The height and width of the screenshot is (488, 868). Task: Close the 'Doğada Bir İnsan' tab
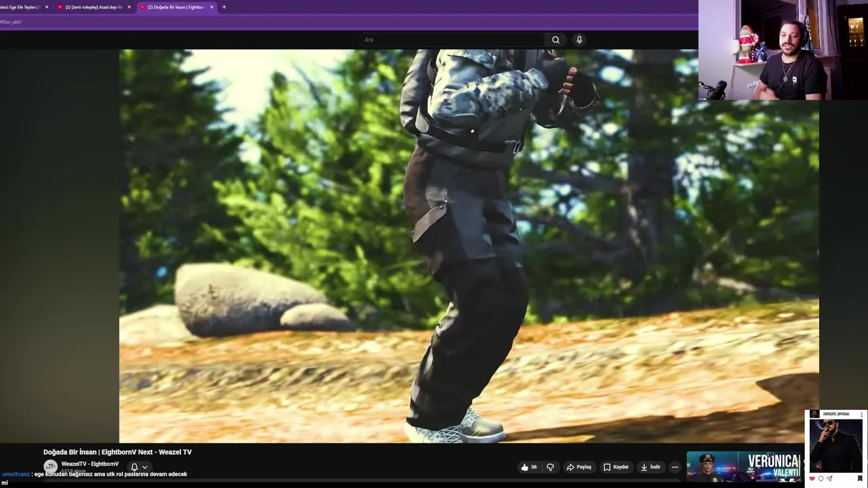click(212, 7)
